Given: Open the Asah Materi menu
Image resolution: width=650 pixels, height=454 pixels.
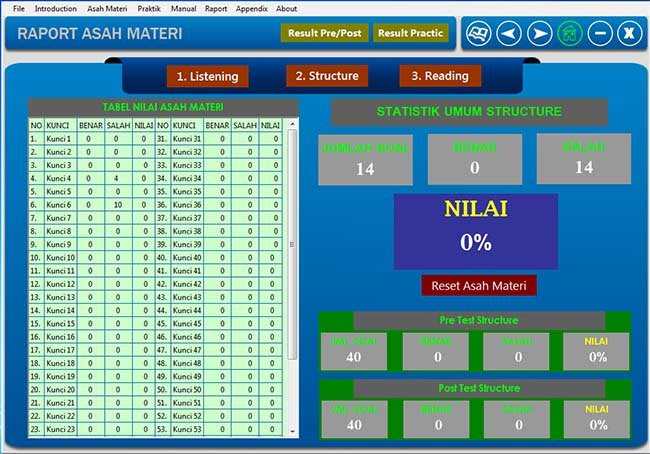Looking at the screenshot, I should click(x=107, y=8).
